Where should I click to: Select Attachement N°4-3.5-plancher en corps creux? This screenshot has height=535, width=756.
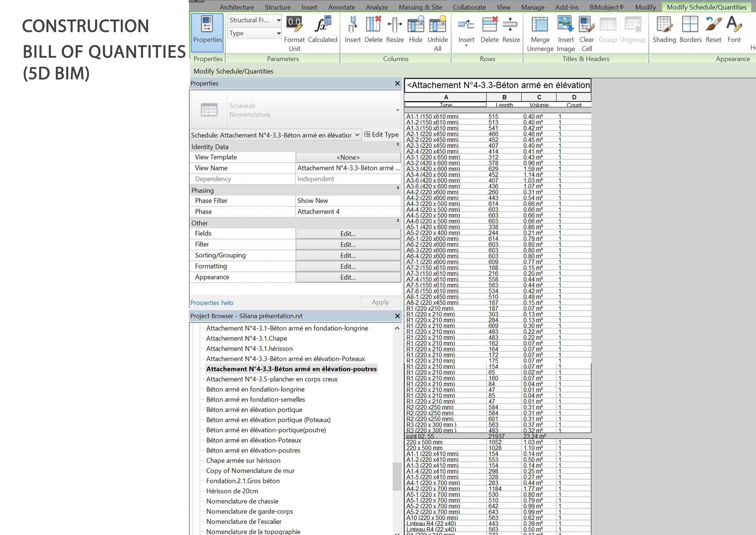(x=272, y=379)
